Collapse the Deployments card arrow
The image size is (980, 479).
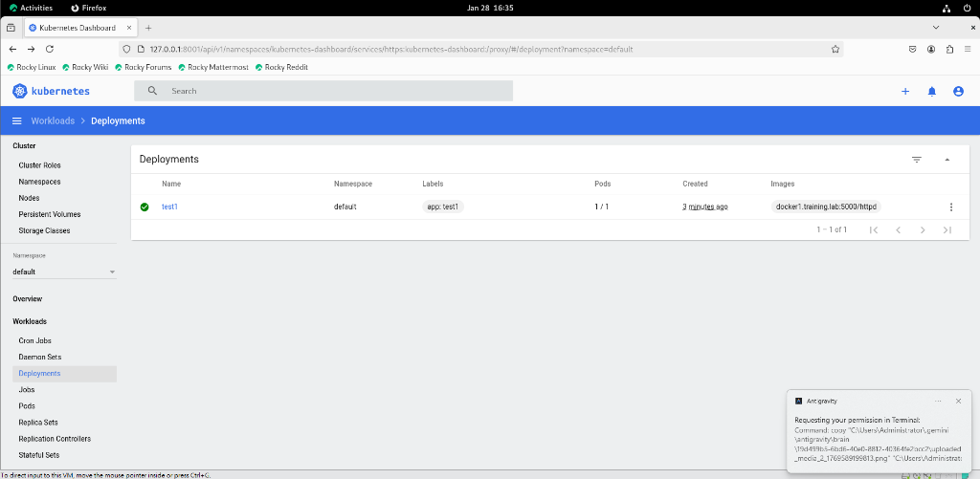pyautogui.click(x=947, y=160)
